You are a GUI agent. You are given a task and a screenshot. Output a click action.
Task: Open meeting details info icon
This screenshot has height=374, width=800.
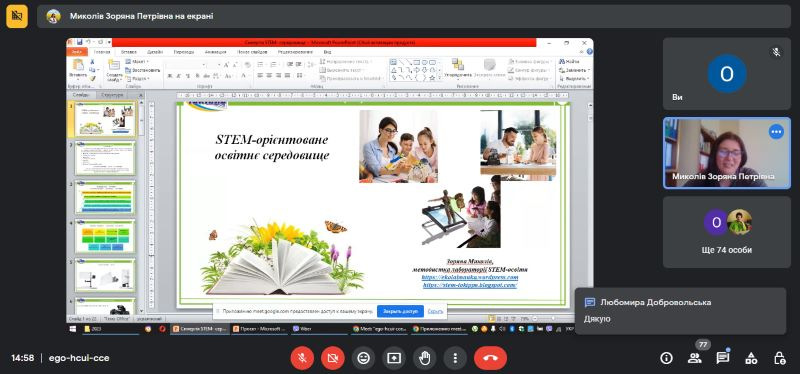[666, 358]
